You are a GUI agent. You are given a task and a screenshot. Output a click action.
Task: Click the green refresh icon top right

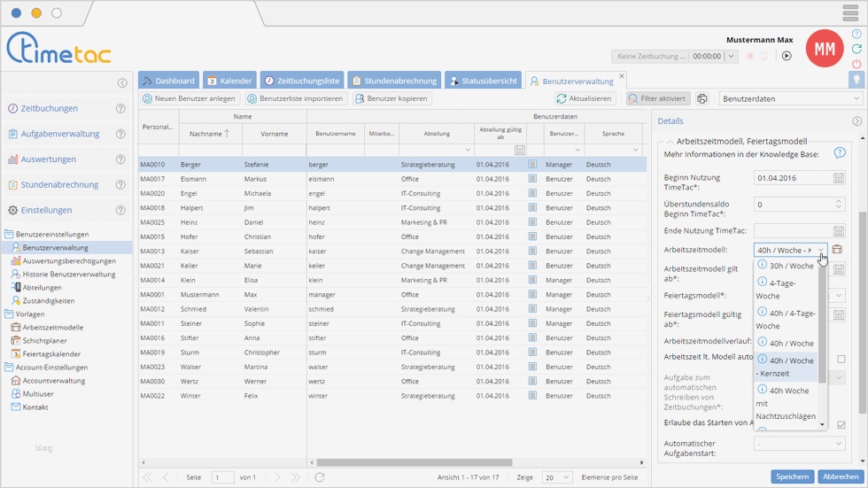(856, 50)
